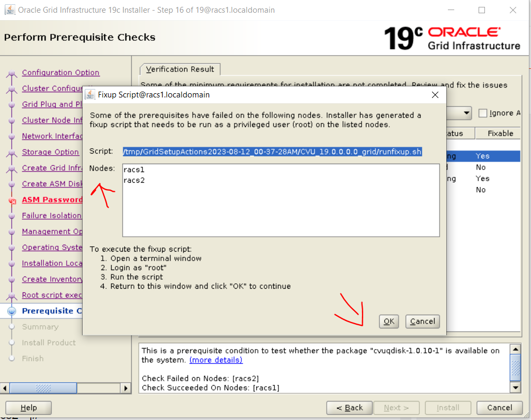Image resolution: width=531 pixels, height=420 pixels.
Task: Click the Java icon in installer title bar
Action: (10, 10)
